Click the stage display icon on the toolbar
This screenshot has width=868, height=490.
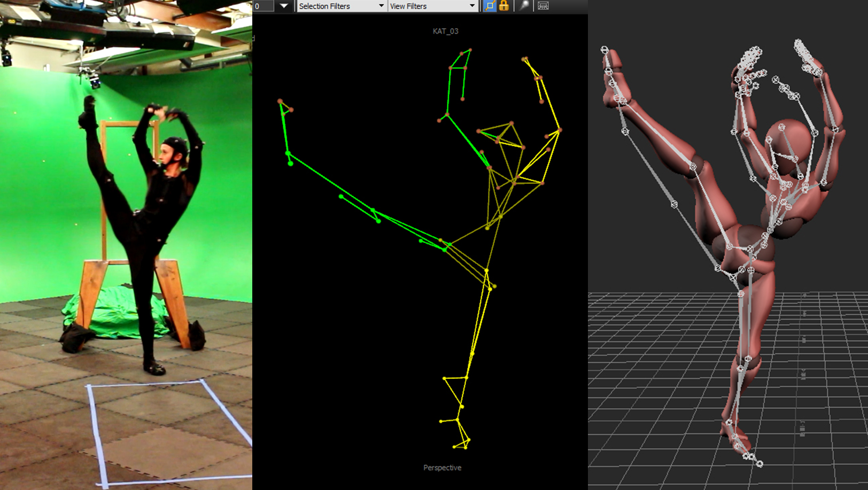[542, 6]
